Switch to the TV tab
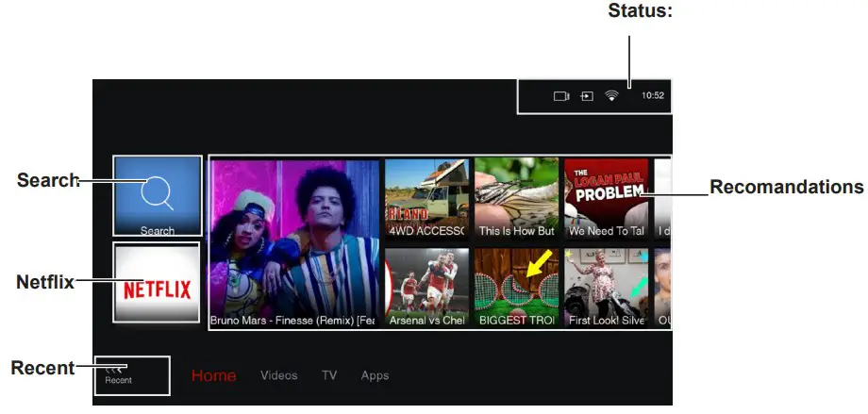Image resolution: width=868 pixels, height=414 pixels. (329, 375)
